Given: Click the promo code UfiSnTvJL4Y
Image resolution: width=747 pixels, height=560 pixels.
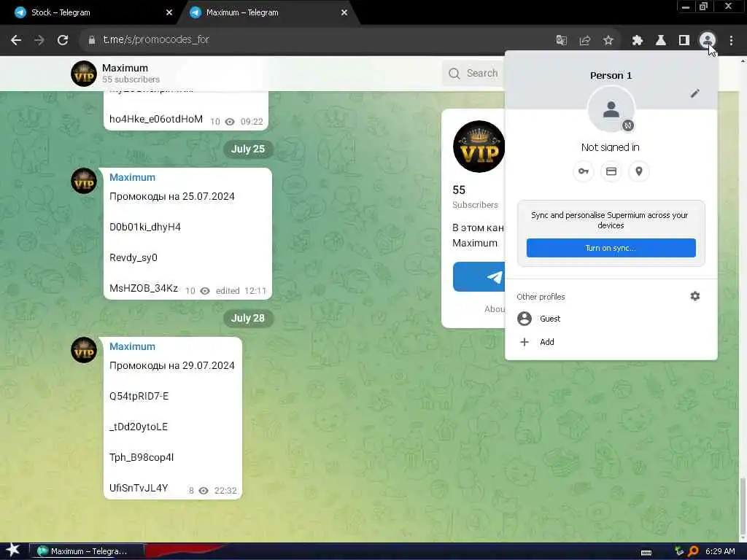Looking at the screenshot, I should point(139,488).
